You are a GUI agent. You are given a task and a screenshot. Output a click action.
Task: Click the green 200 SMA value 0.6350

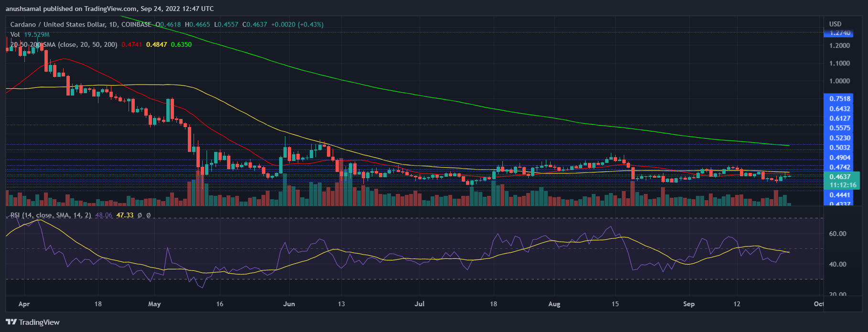coord(181,44)
